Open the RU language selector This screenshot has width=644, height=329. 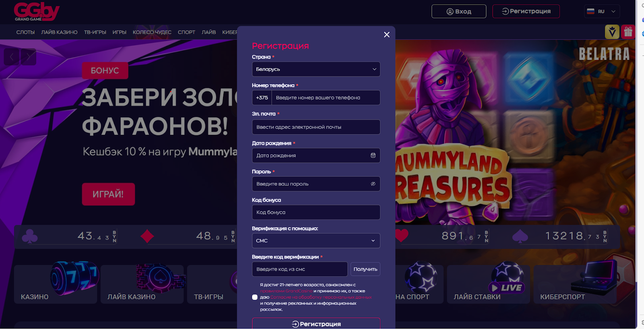pyautogui.click(x=602, y=11)
